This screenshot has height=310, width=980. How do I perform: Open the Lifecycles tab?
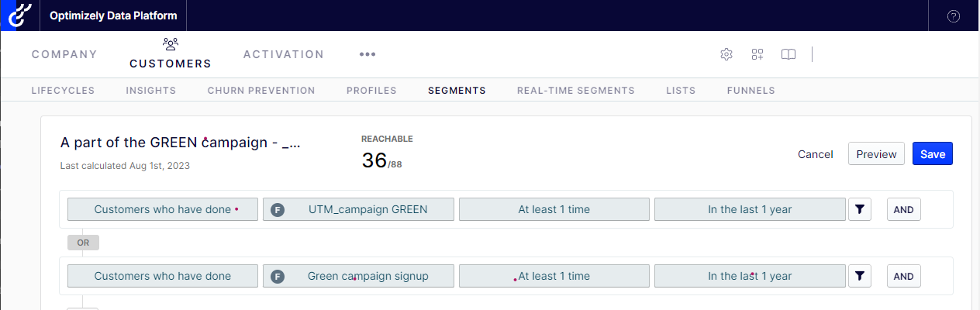coord(63,91)
